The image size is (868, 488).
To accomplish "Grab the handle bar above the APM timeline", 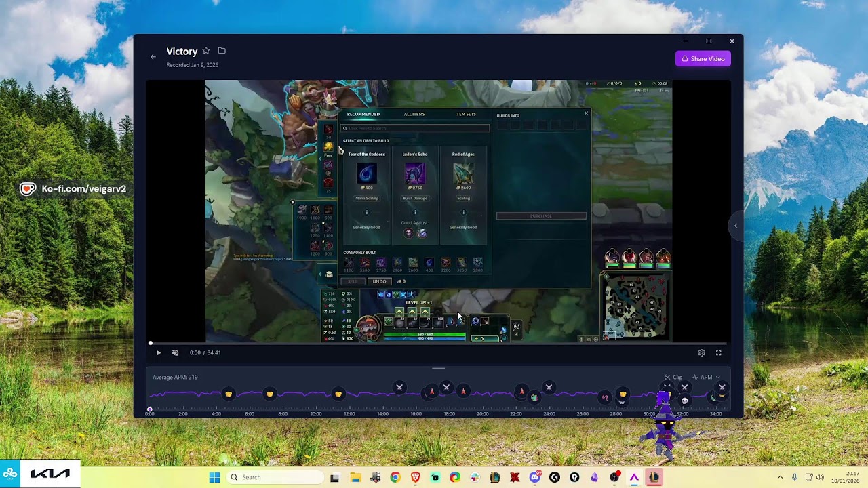I will click(439, 369).
